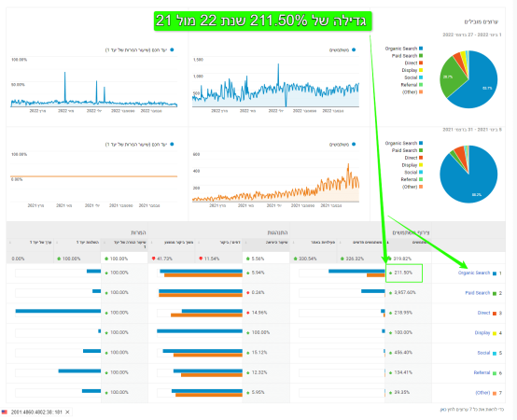The image size is (517, 420).
Task: Click the highlighted 211.50% cell
Action: tap(404, 273)
